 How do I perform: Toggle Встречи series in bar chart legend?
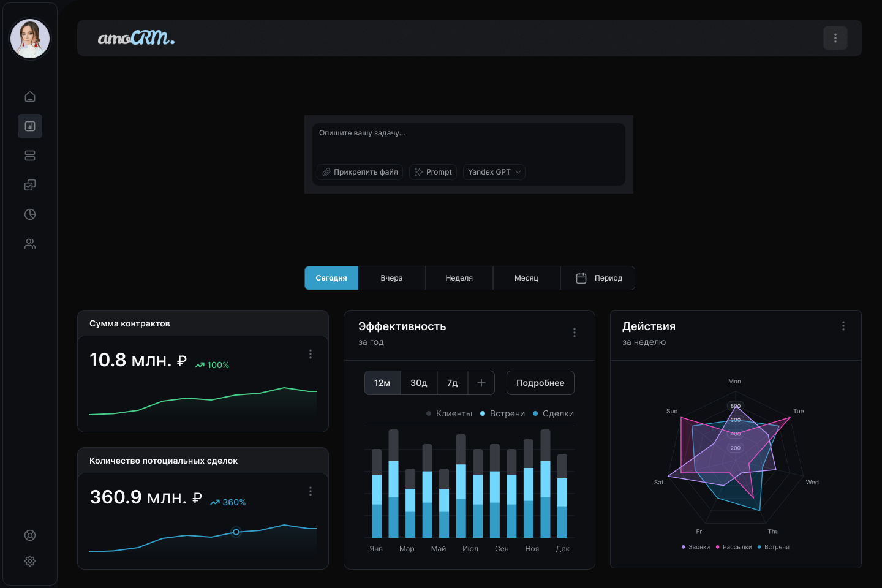(503, 413)
